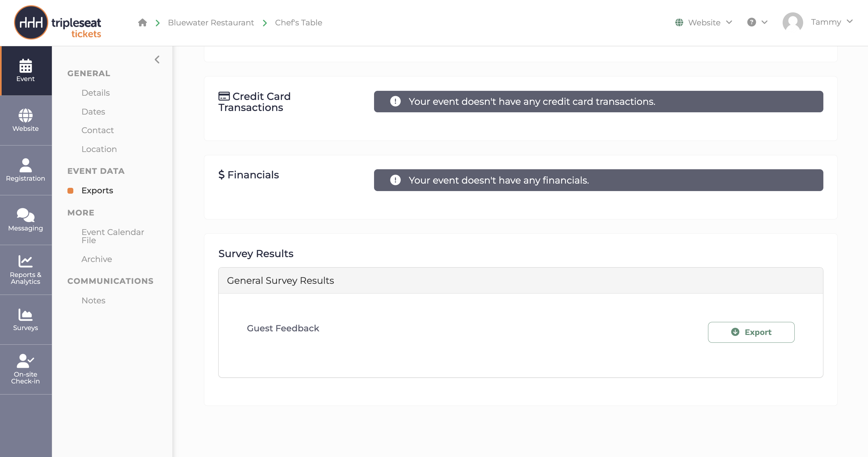Screen dimensions: 868x457
Task: Click the MORE section header
Action: click(x=81, y=213)
